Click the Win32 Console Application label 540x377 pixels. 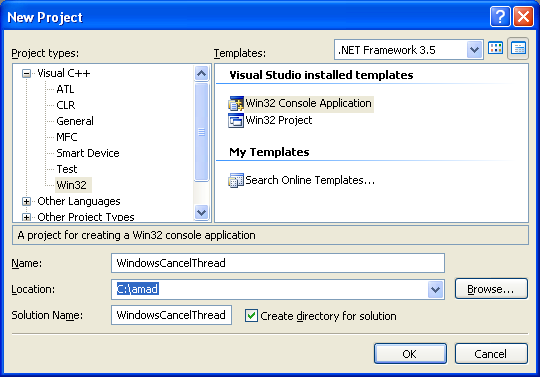pyautogui.click(x=308, y=103)
